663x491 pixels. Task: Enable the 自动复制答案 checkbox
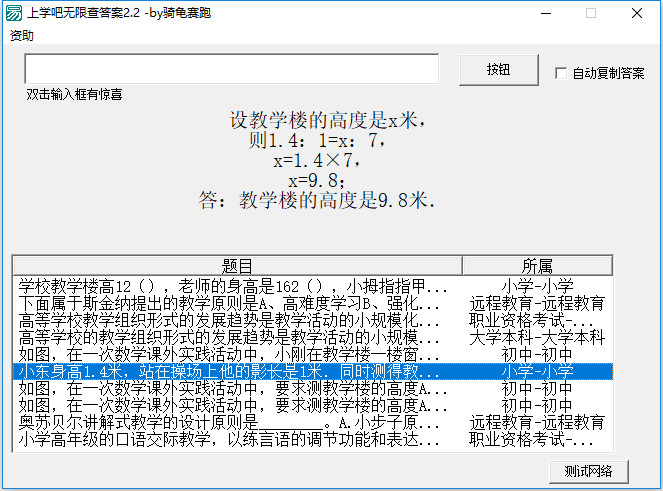pos(561,73)
